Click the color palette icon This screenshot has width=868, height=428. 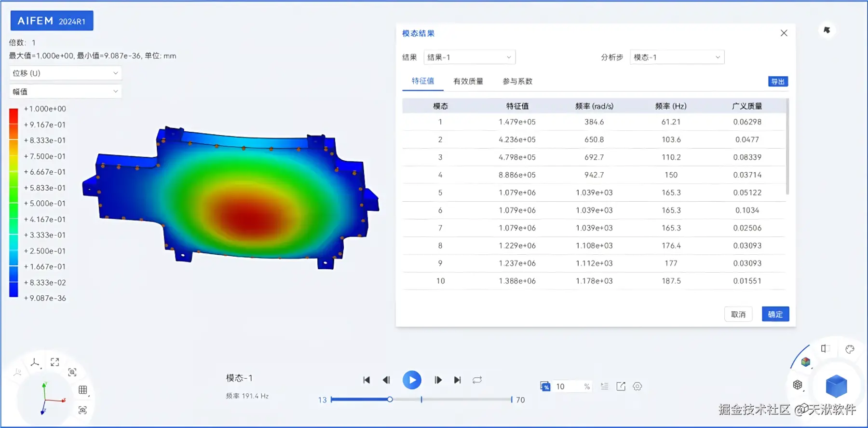coord(850,349)
